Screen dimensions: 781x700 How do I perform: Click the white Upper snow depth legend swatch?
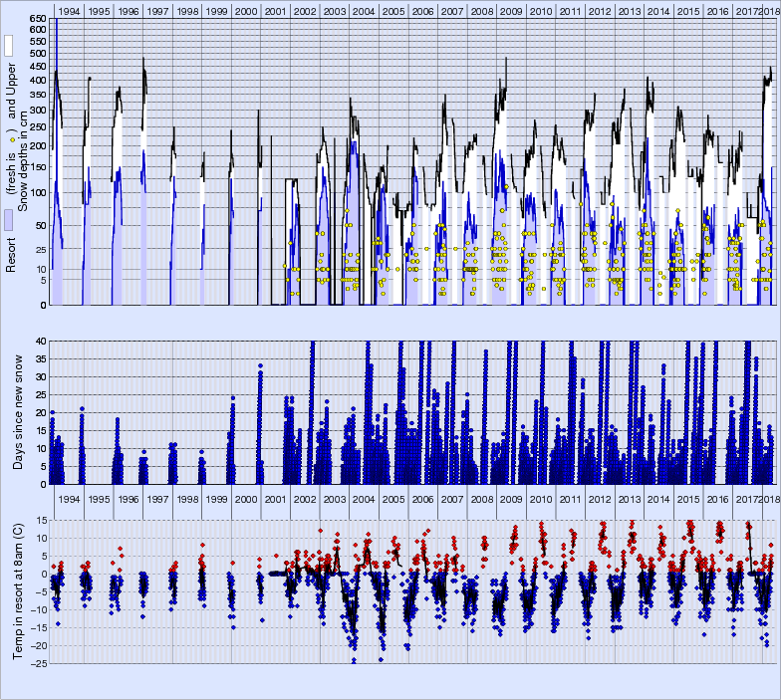(x=8, y=46)
